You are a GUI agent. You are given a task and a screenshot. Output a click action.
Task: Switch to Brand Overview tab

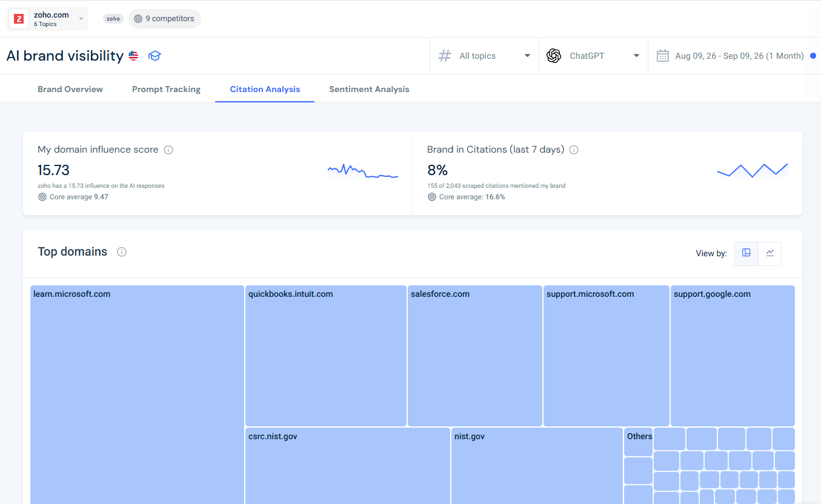coord(70,89)
